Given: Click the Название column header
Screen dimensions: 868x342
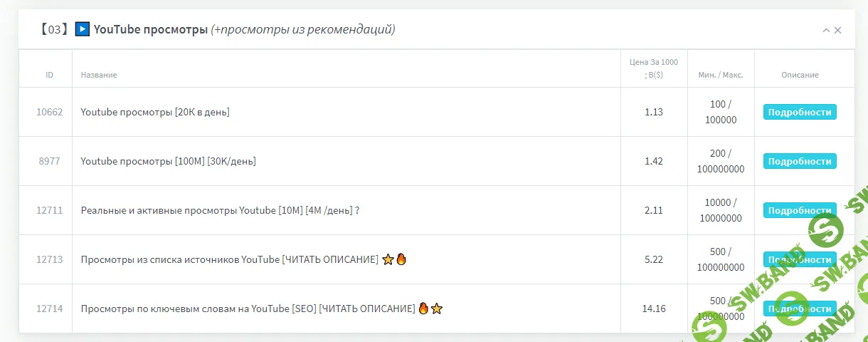Looking at the screenshot, I should click(x=99, y=75).
